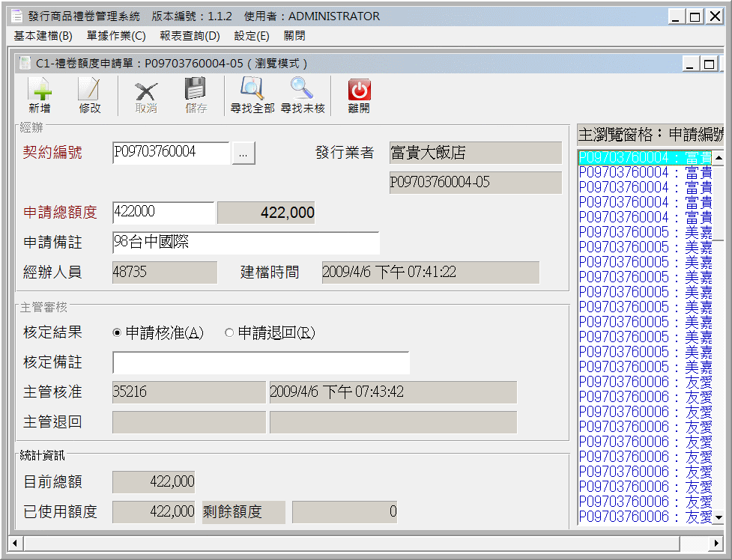
Task: Click the 儲存 (save) toolbar icon
Action: pyautogui.click(x=196, y=96)
